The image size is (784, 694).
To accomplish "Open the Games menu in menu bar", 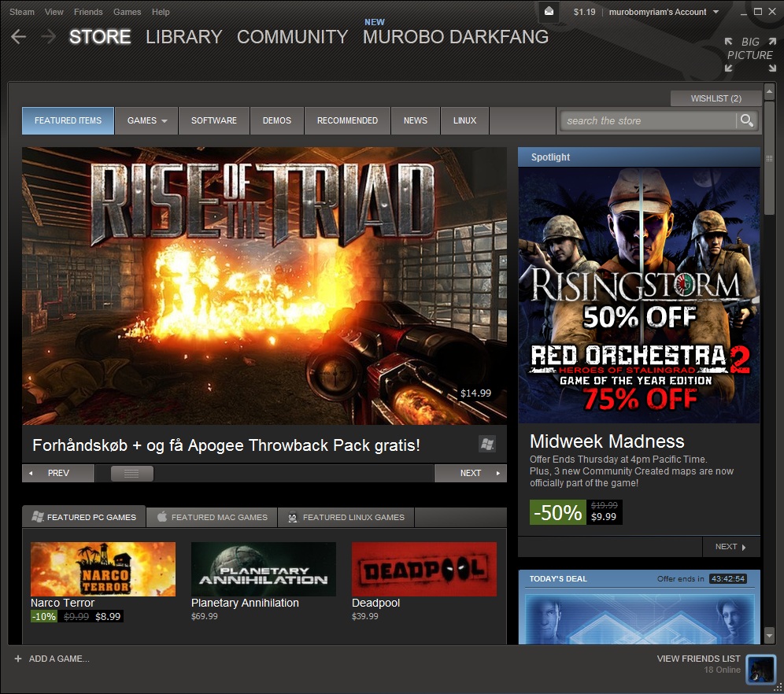I will click(x=127, y=12).
